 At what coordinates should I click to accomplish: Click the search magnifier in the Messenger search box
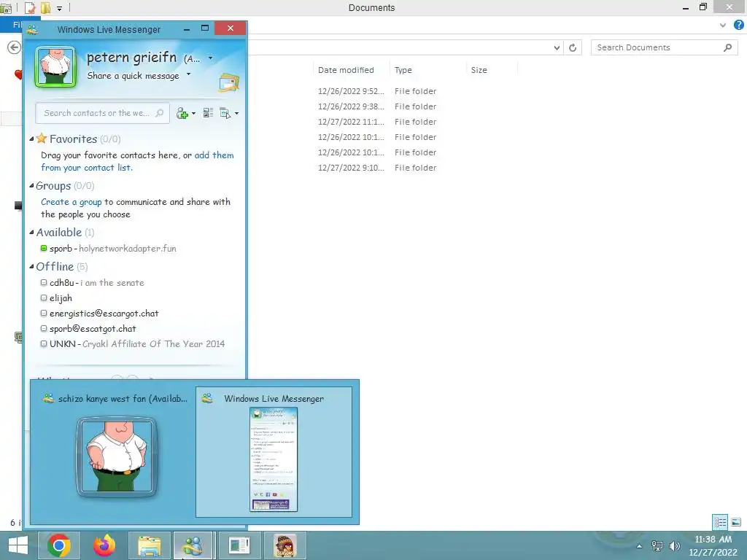point(160,113)
